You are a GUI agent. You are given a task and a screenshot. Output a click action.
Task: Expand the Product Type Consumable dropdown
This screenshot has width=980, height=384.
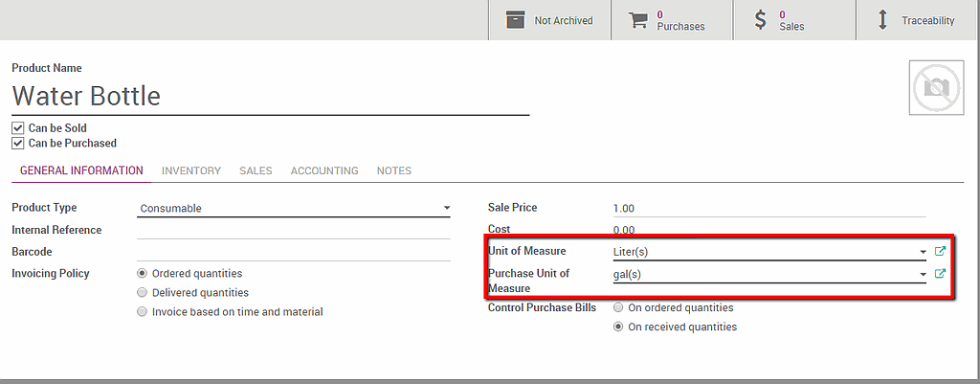[446, 208]
